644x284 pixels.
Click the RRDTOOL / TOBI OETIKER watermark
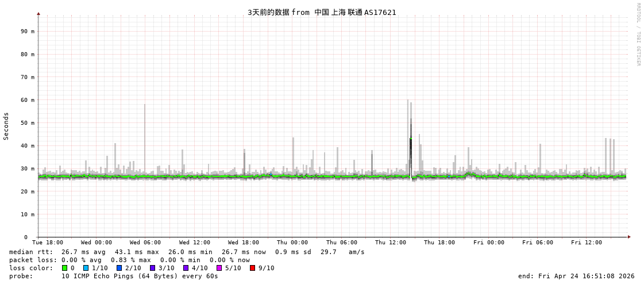pos(638,34)
